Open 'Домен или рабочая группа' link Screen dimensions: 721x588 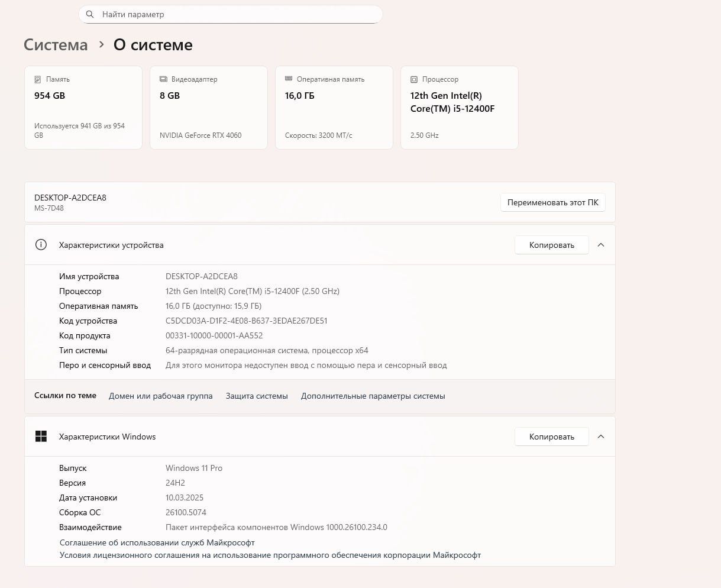pos(161,396)
